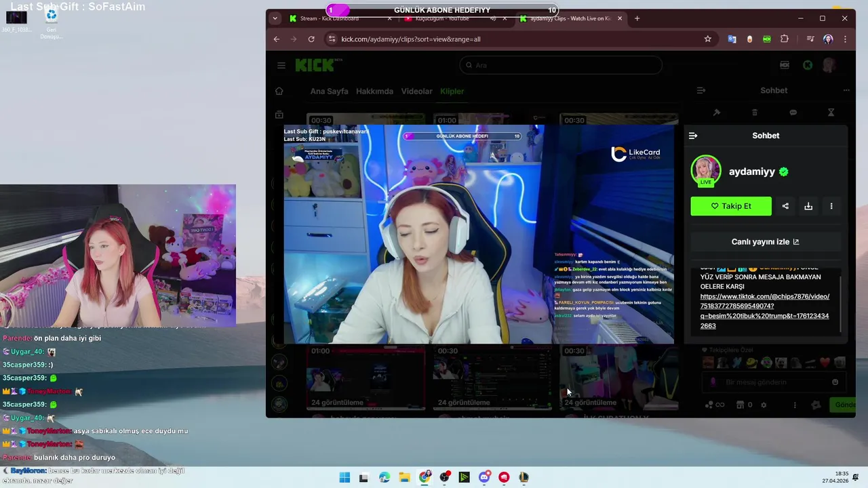The image size is (868, 488).
Task: Open Task View on the taskbar
Action: click(363, 477)
